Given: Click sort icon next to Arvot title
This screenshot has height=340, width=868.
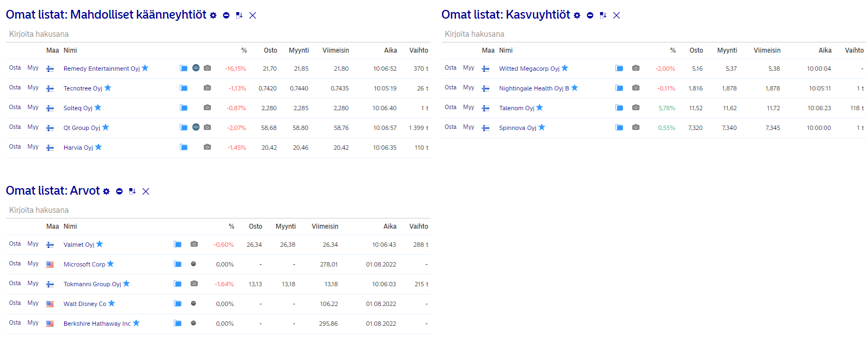Looking at the screenshot, I should click(x=133, y=191).
